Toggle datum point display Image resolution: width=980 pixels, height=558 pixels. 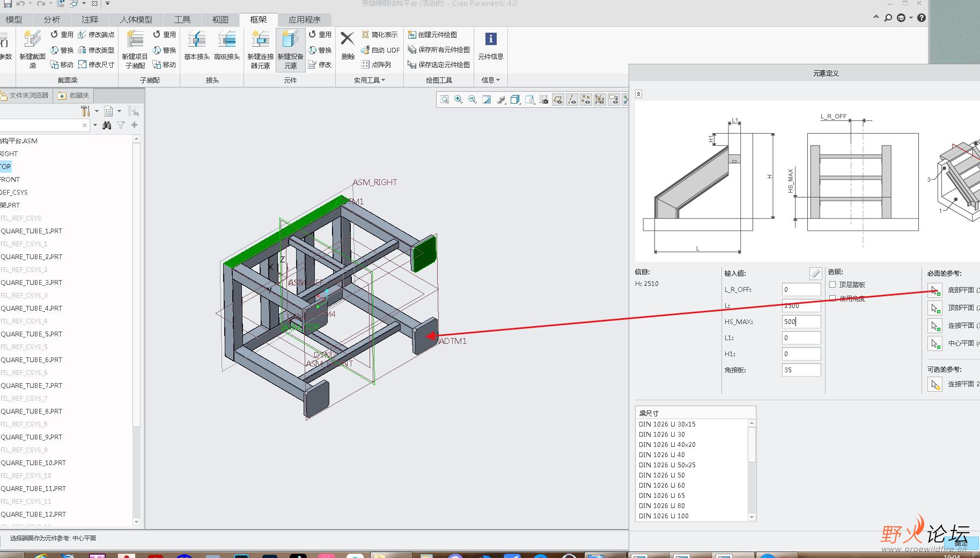[586, 99]
